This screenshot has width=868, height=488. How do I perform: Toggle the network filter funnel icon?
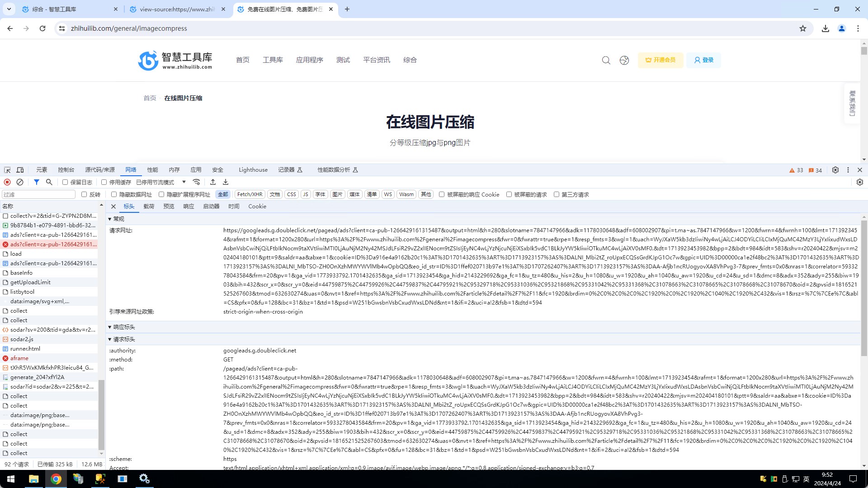(36, 182)
